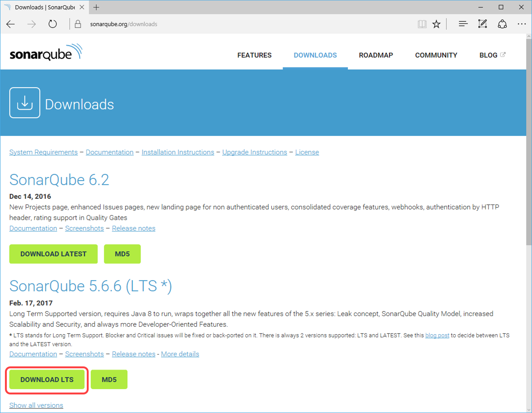Viewport: 532px width, 413px height.
Task: Click the MD5 button beside DOWNLOAD LATEST
Action: (122, 254)
